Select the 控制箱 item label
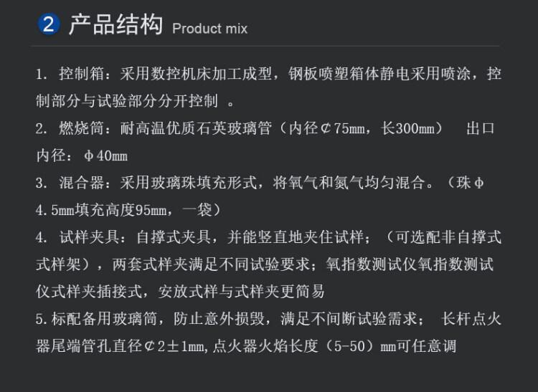 coord(82,74)
